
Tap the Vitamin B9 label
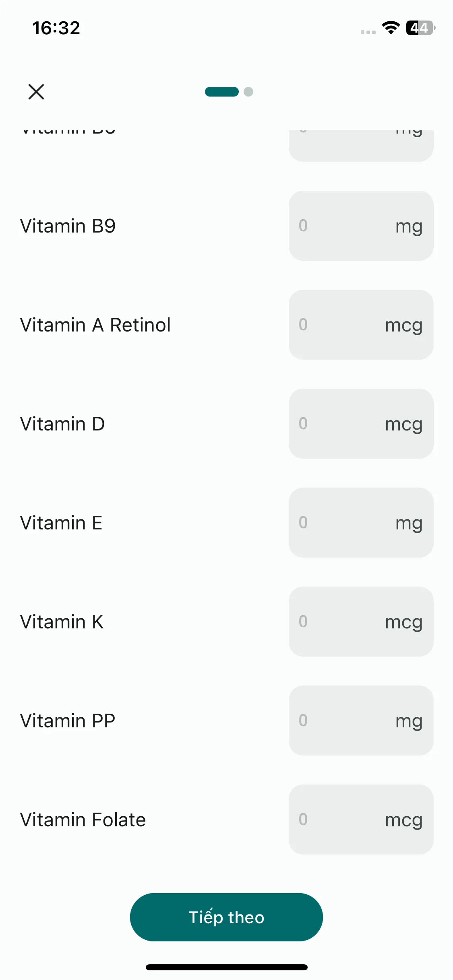tap(68, 226)
